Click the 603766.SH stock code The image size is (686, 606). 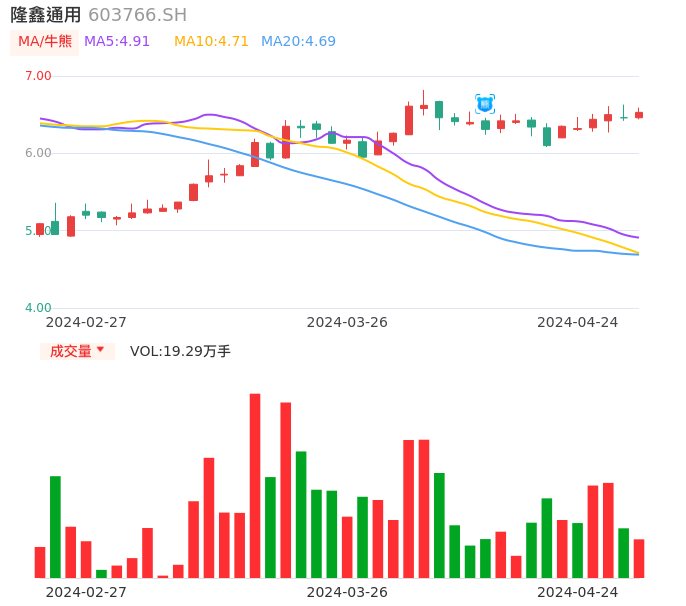click(137, 15)
